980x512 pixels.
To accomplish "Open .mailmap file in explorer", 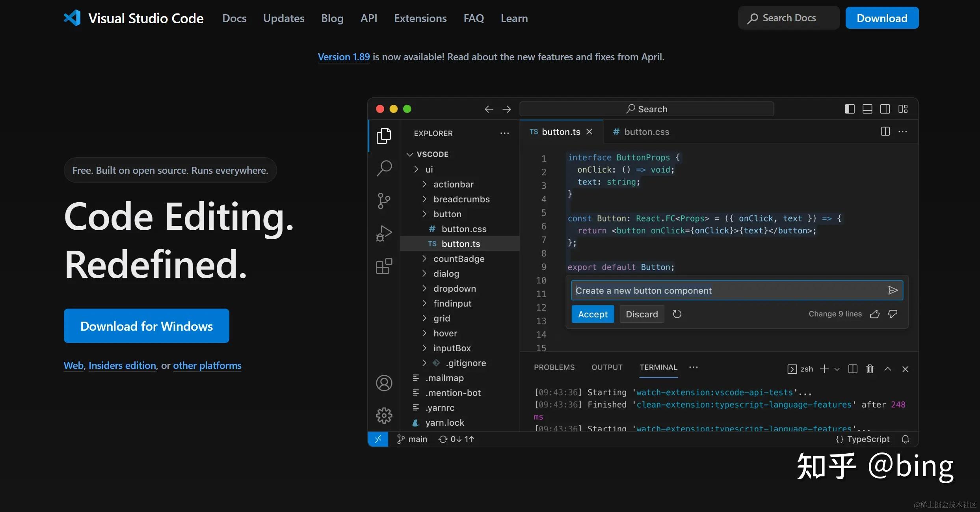I will coord(460,378).
